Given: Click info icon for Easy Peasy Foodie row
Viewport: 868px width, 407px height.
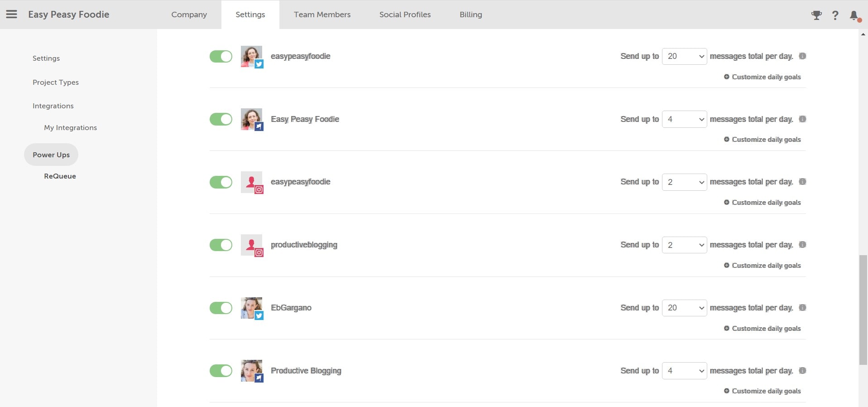Looking at the screenshot, I should pos(802,119).
